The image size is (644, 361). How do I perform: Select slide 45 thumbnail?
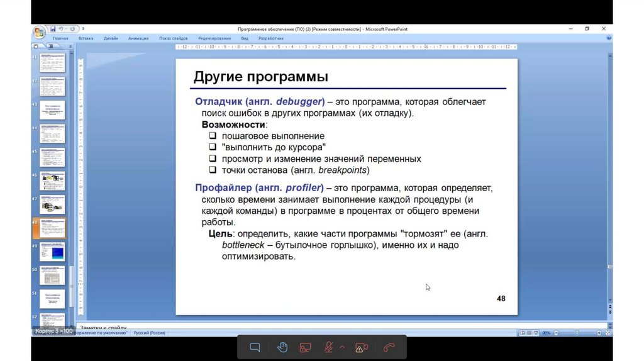click(52, 157)
